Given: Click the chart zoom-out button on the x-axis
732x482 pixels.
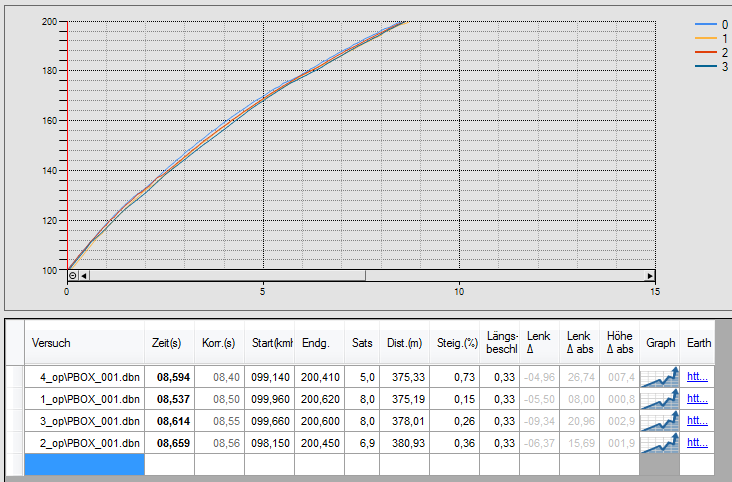Looking at the screenshot, I should click(72, 275).
